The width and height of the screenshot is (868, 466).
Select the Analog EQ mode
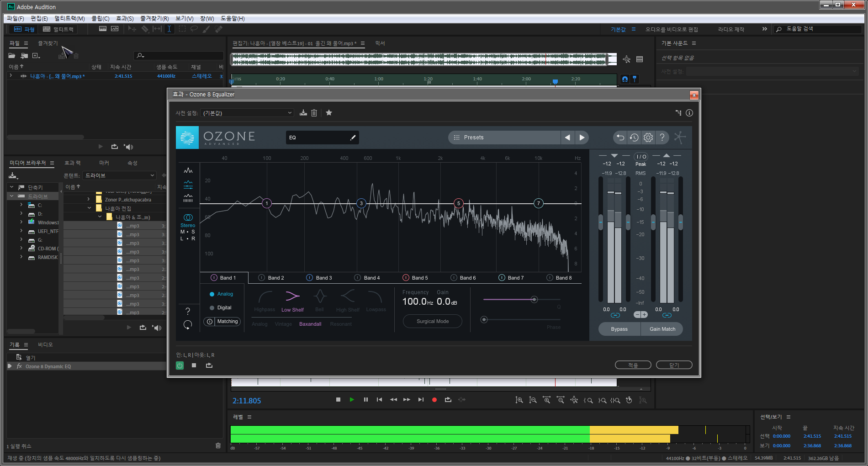pos(222,294)
